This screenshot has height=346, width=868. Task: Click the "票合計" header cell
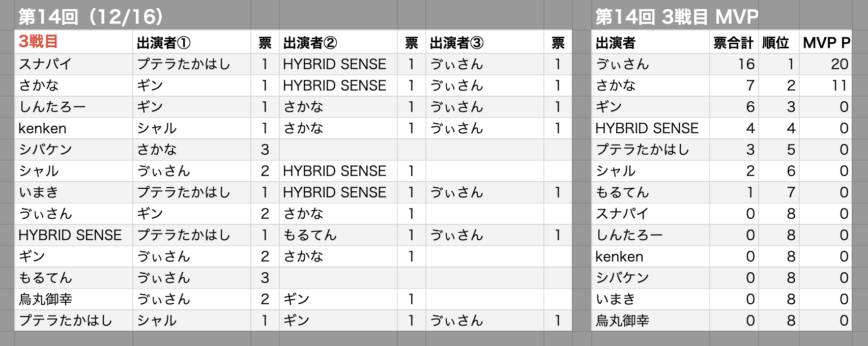(x=733, y=43)
